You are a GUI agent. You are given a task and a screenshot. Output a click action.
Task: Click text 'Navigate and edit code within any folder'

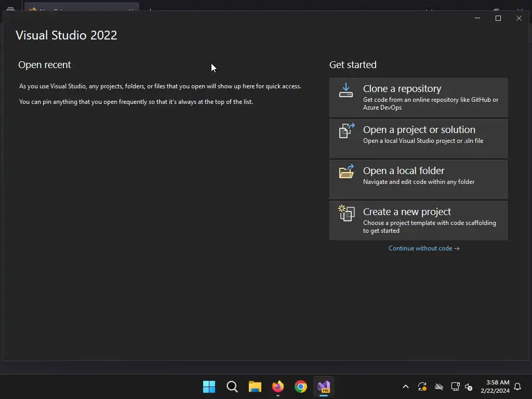(419, 182)
